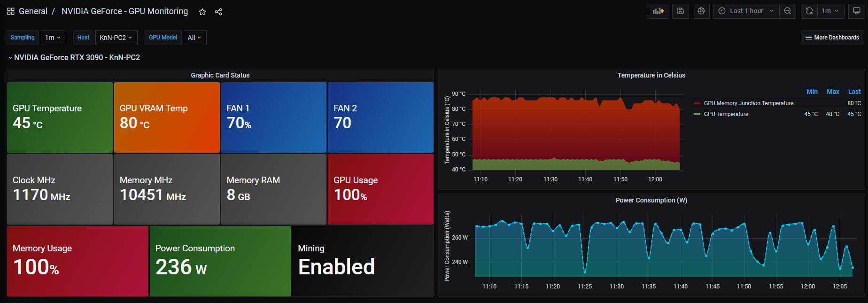
Task: Cycle the TV view mode
Action: [x=857, y=11]
